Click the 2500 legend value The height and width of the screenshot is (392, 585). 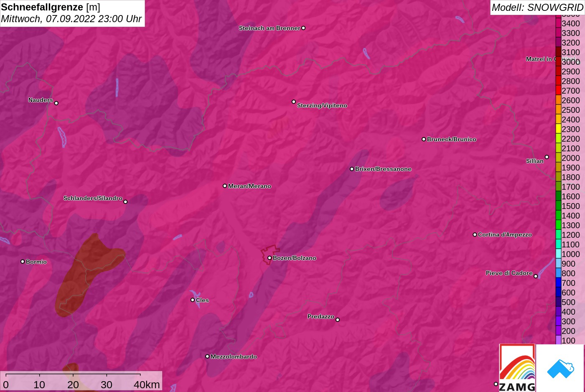pos(571,110)
